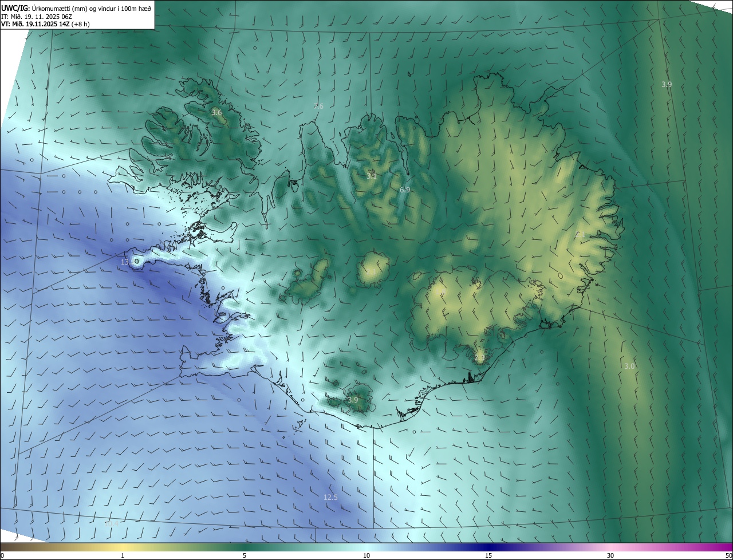
Task: Click the 2.1 value inside the round central glacier
Action: (372, 271)
